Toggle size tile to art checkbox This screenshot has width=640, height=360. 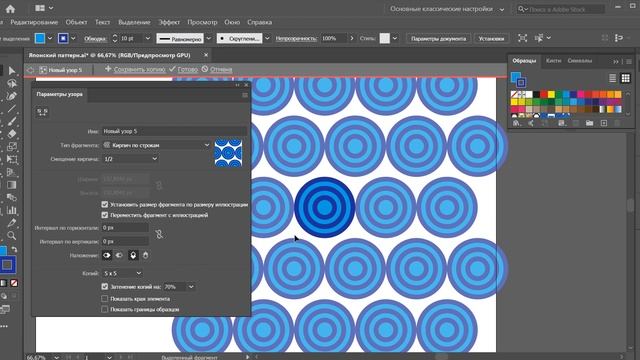(104, 204)
